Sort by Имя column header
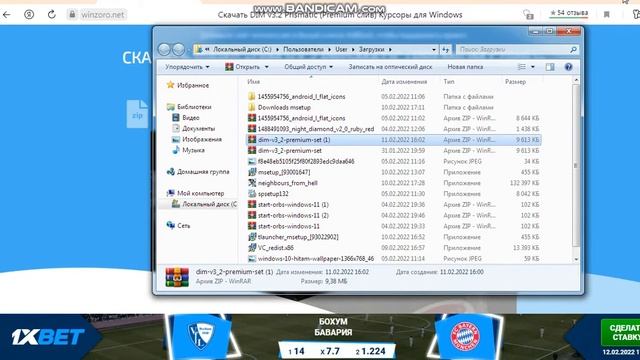The width and height of the screenshot is (640, 360). [253, 82]
